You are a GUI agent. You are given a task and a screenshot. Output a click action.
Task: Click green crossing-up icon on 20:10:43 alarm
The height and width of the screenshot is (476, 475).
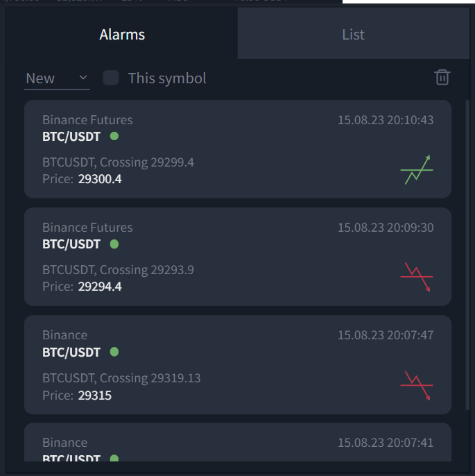417,170
